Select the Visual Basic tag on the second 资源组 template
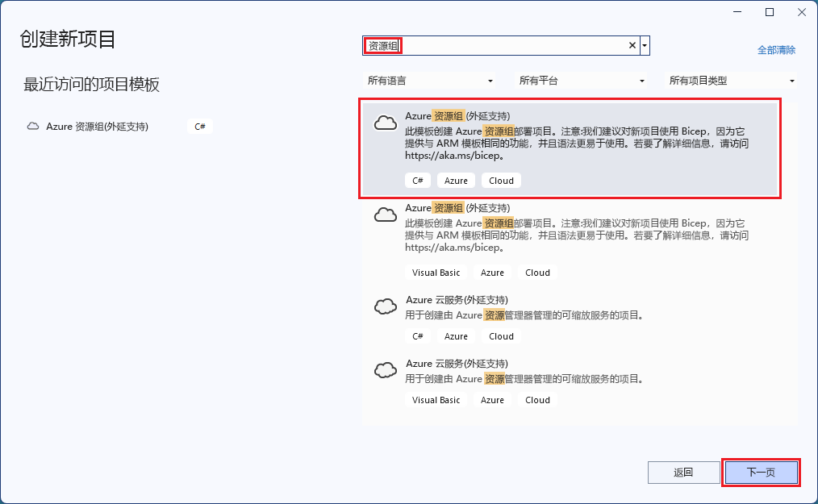The height and width of the screenshot is (504, 818). 436,272
